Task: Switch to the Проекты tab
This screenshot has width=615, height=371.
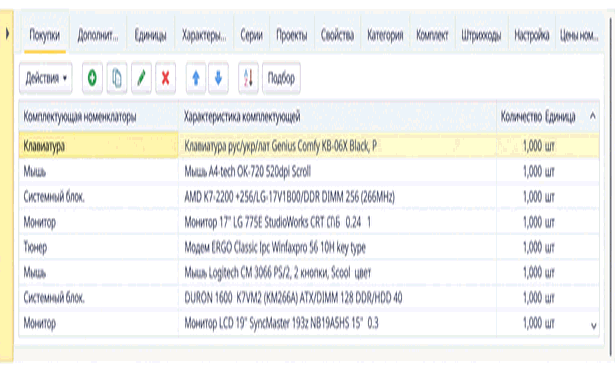Action: (x=292, y=36)
